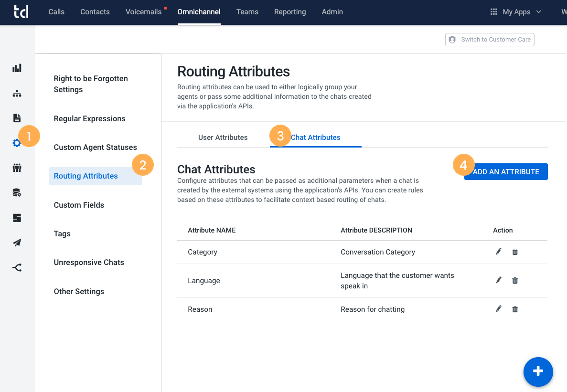
Task: Open the org hierarchy sidebar icon
Action: (17, 93)
